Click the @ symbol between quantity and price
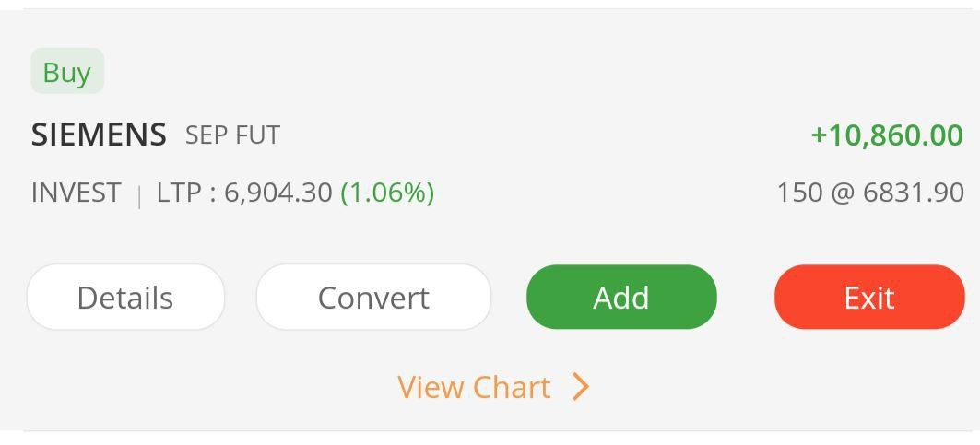The height and width of the screenshot is (445, 980). pyautogui.click(x=842, y=193)
